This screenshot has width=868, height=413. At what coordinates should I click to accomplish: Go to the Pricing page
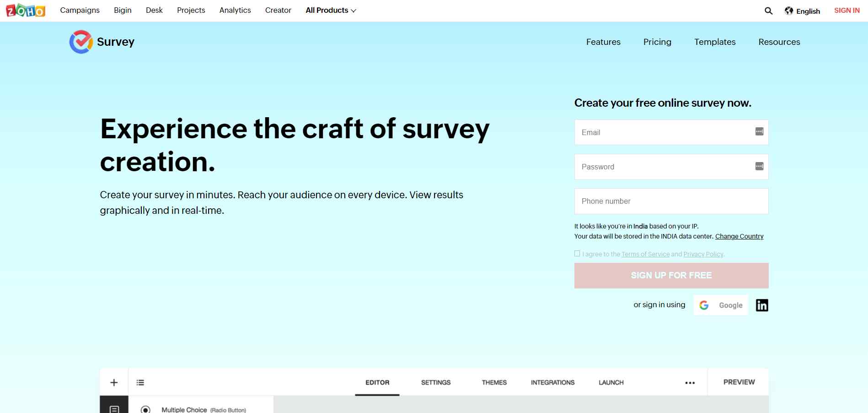click(657, 42)
